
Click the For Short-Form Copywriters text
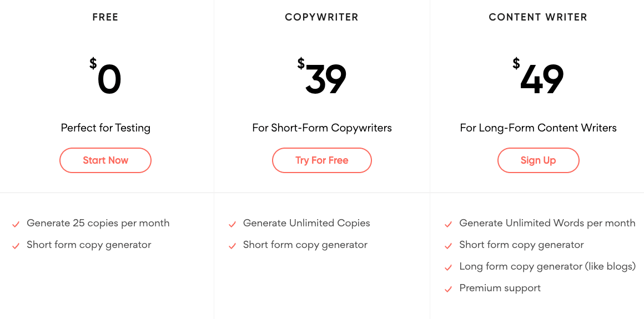coord(322,128)
